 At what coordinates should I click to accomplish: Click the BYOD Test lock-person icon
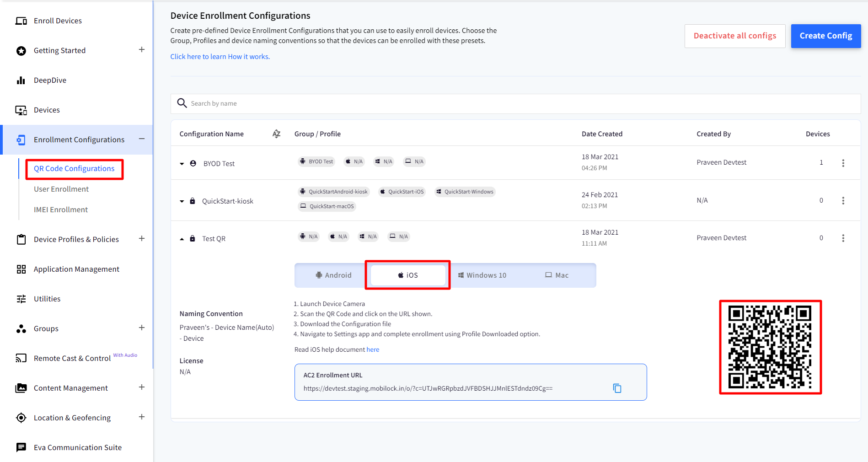tap(193, 163)
